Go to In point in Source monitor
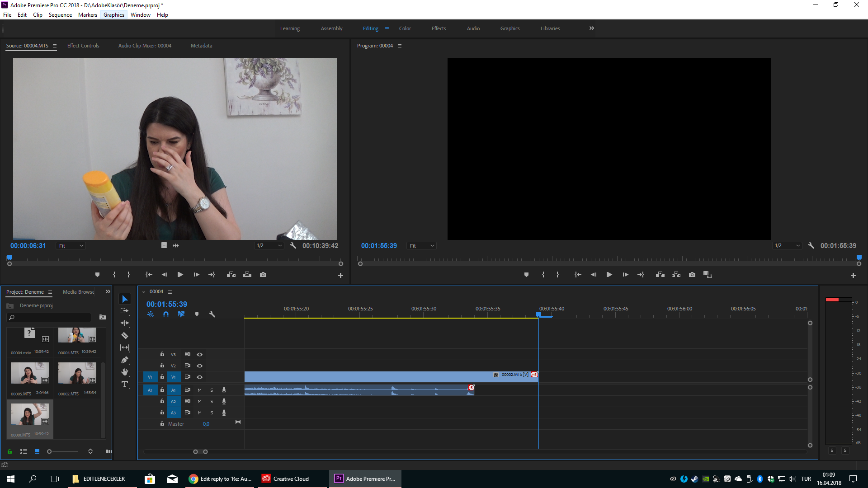This screenshot has height=488, width=868. pyautogui.click(x=149, y=275)
